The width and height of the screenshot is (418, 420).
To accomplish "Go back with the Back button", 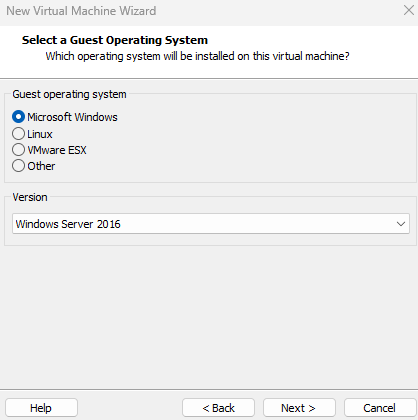I will click(x=218, y=408).
